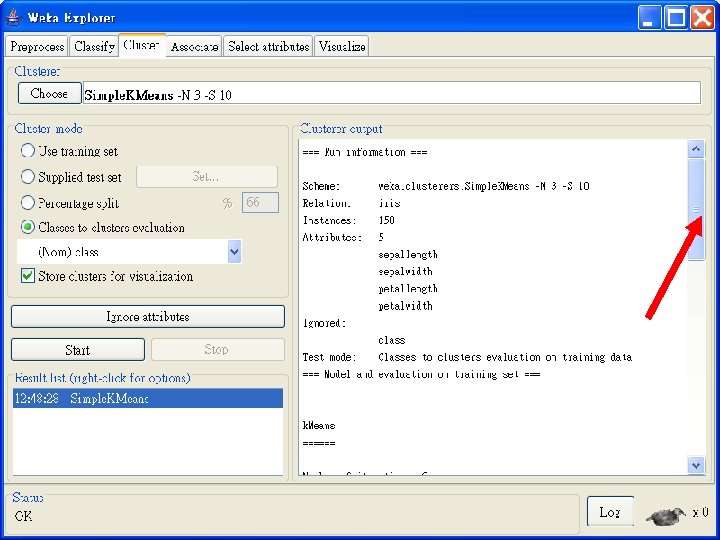This screenshot has height=540, width=720.
Task: Click the 'Test mode' output line
Action: click(467, 357)
